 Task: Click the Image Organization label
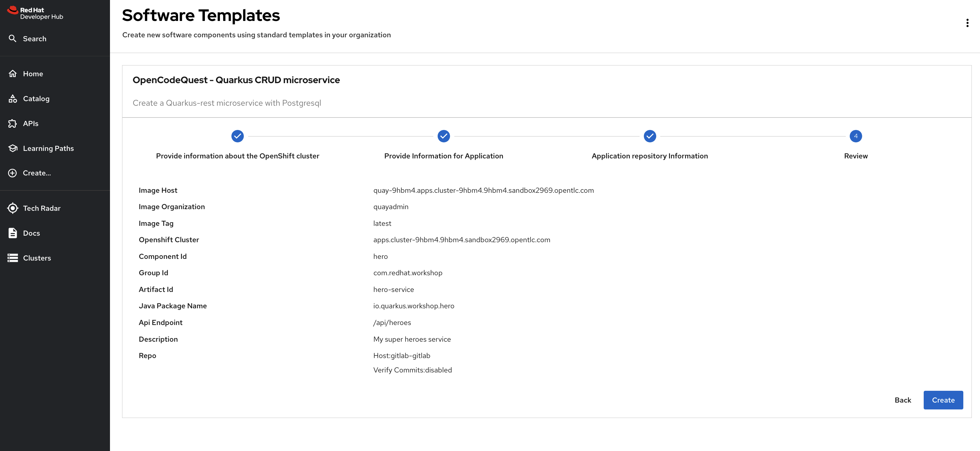[x=172, y=207]
